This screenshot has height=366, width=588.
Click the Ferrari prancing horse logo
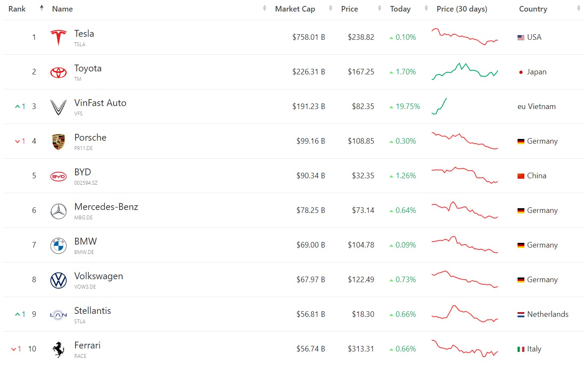point(59,349)
